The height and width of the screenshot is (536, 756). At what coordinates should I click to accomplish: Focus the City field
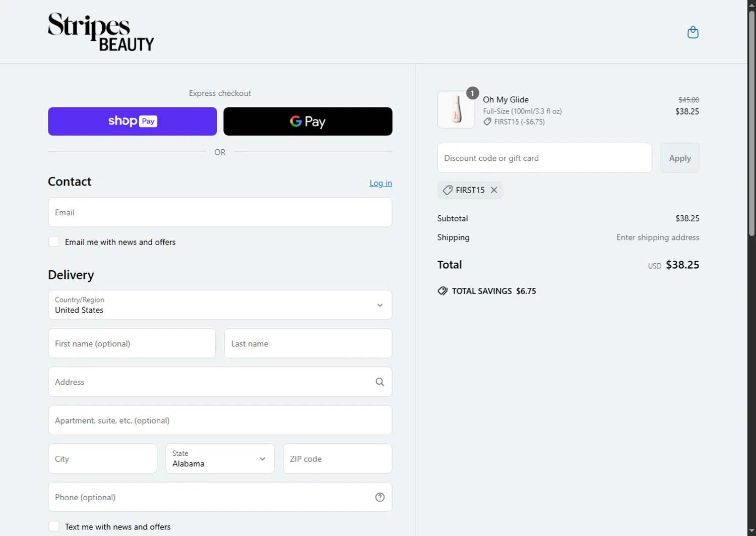pyautogui.click(x=103, y=459)
